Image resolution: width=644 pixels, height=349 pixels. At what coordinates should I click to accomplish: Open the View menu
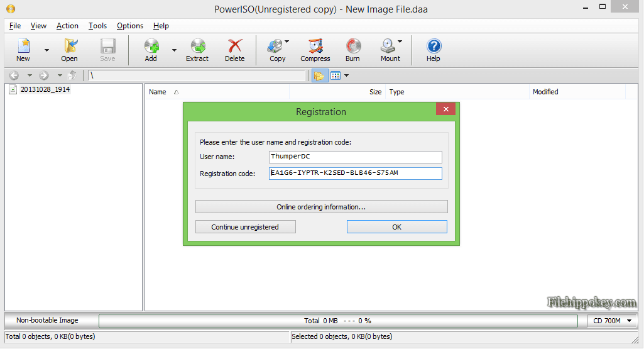click(x=38, y=26)
